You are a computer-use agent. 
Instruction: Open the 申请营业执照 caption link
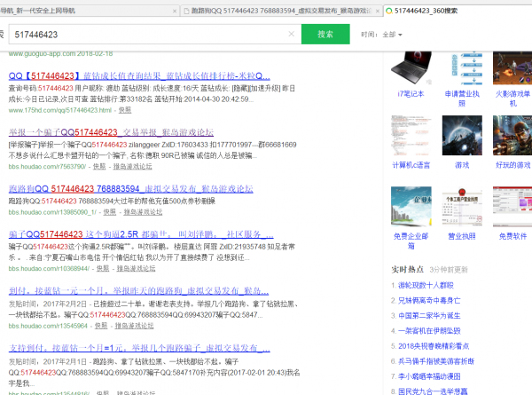[462, 99]
